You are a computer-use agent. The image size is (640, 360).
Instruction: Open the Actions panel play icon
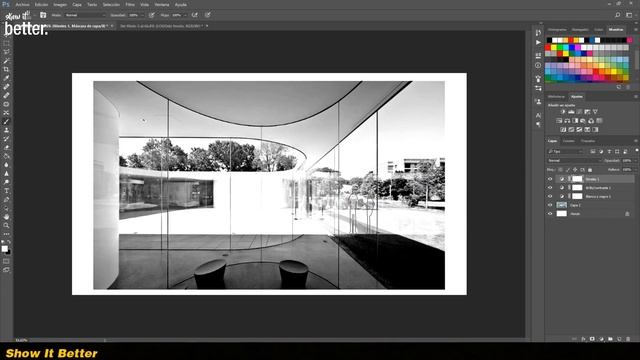tap(538, 42)
